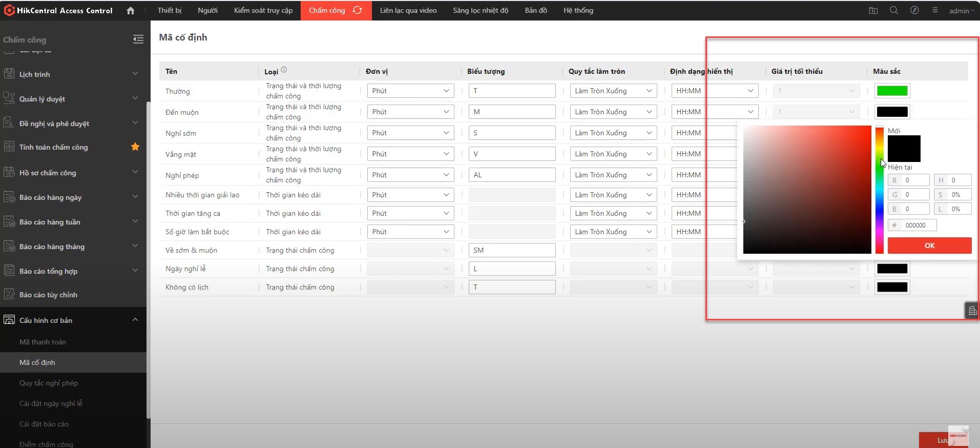980x448 pixels.
Task: Click the Home icon in the top bar
Action: pos(131,11)
